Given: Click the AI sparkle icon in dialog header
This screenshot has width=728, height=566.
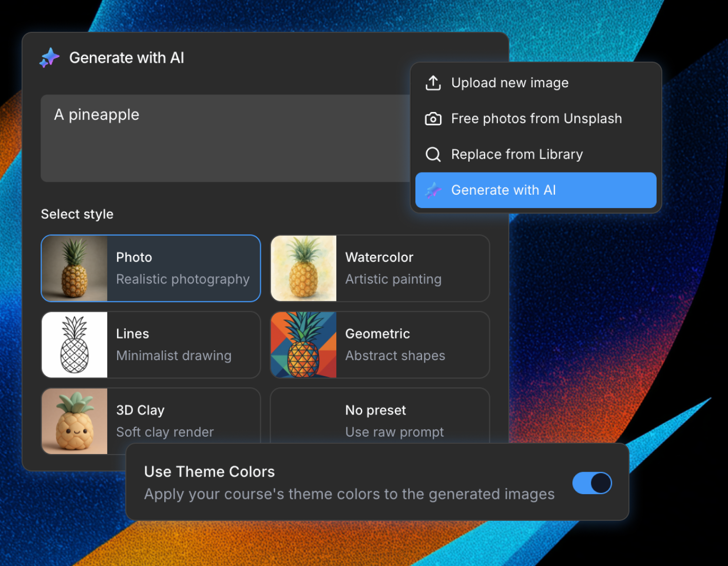Looking at the screenshot, I should click(x=50, y=58).
